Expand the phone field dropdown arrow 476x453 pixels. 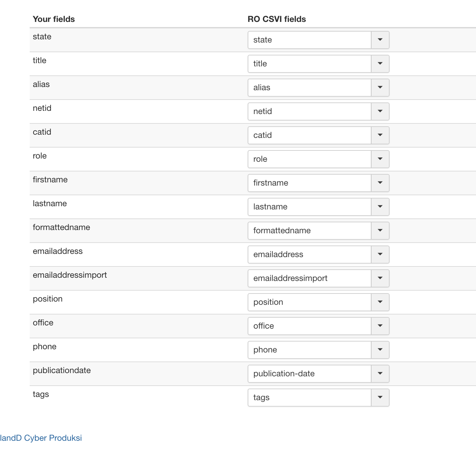coord(380,350)
